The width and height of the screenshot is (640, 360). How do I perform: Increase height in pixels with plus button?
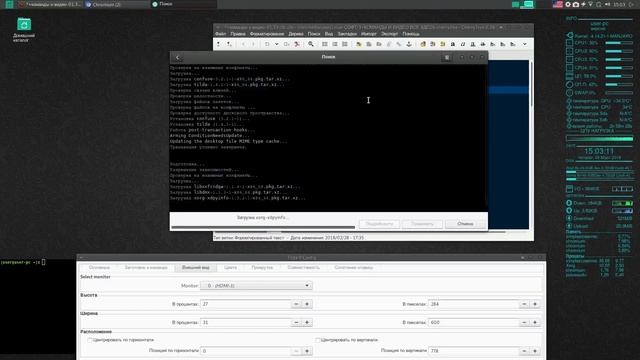pyautogui.click(x=535, y=304)
